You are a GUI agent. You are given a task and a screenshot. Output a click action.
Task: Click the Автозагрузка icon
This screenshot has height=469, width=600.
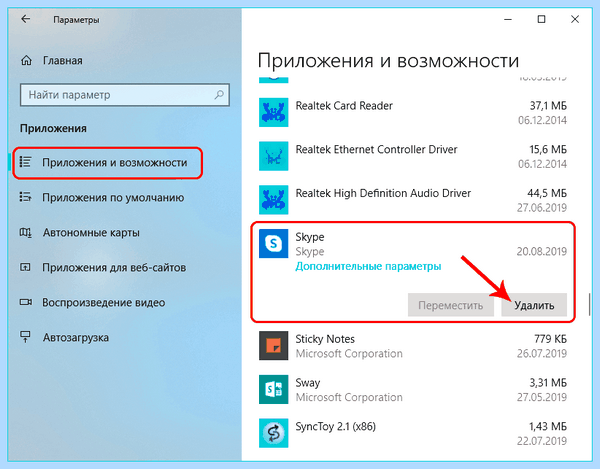click(x=25, y=337)
